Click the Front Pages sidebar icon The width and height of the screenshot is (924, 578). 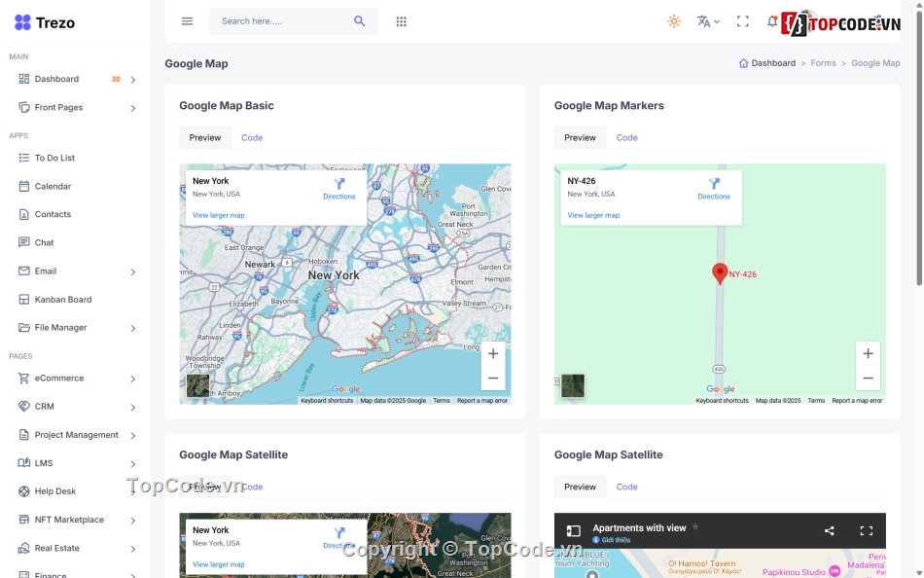(x=23, y=107)
